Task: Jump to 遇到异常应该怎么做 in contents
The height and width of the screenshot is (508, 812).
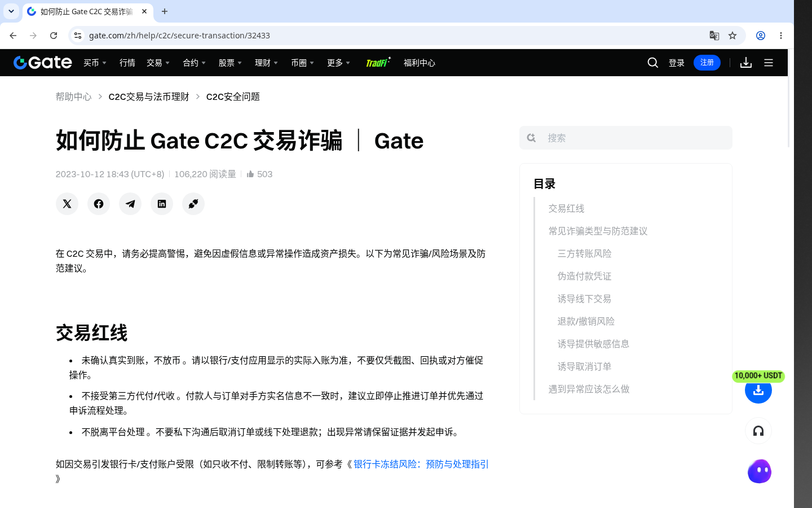Action: pos(589,389)
